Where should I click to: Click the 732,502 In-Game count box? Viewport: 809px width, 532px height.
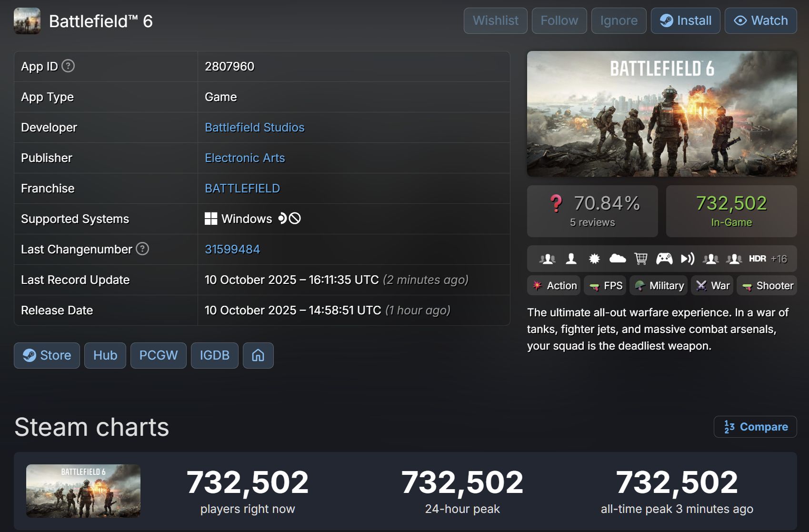pos(731,211)
